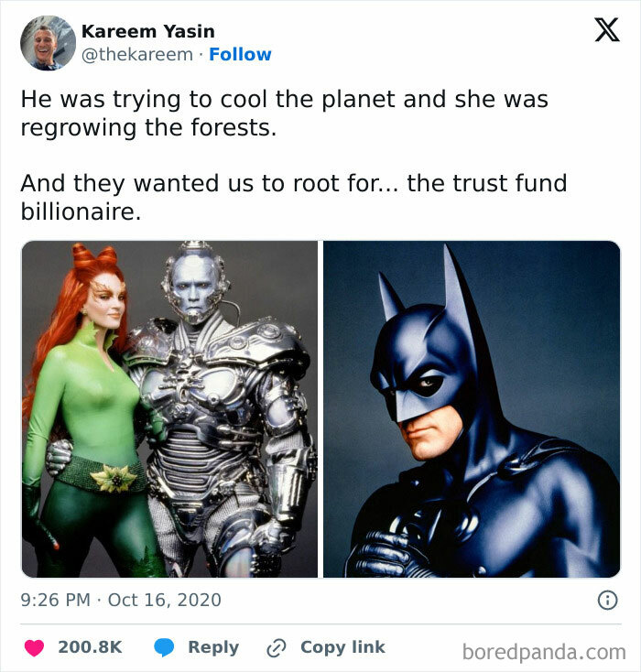This screenshot has width=641, height=672.
Task: Click the chain link icon
Action: tap(276, 647)
